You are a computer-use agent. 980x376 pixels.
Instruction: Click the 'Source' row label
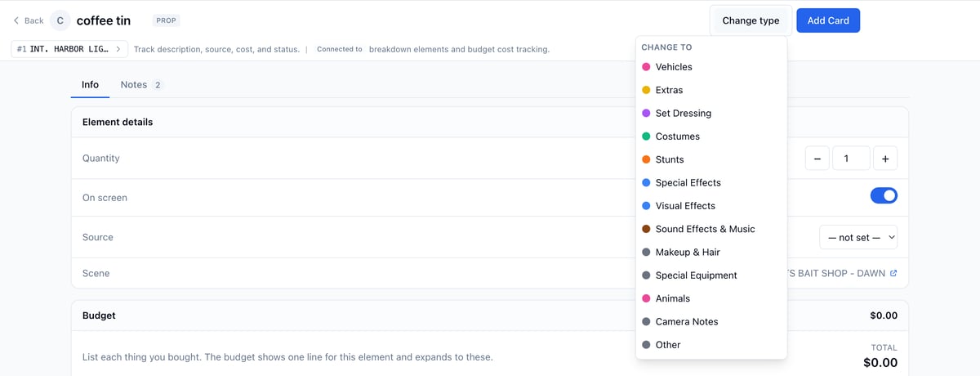[x=98, y=237]
